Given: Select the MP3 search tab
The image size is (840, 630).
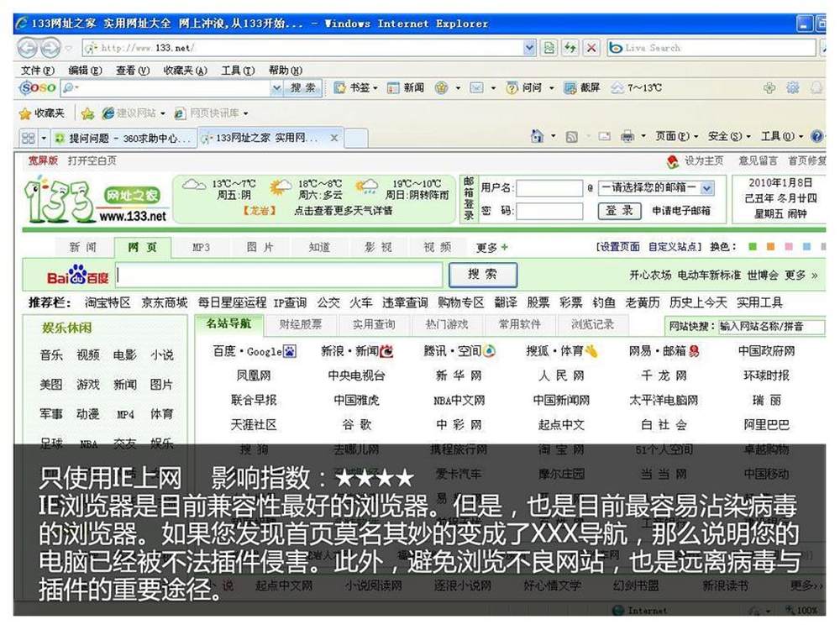Looking at the screenshot, I should tap(201, 248).
